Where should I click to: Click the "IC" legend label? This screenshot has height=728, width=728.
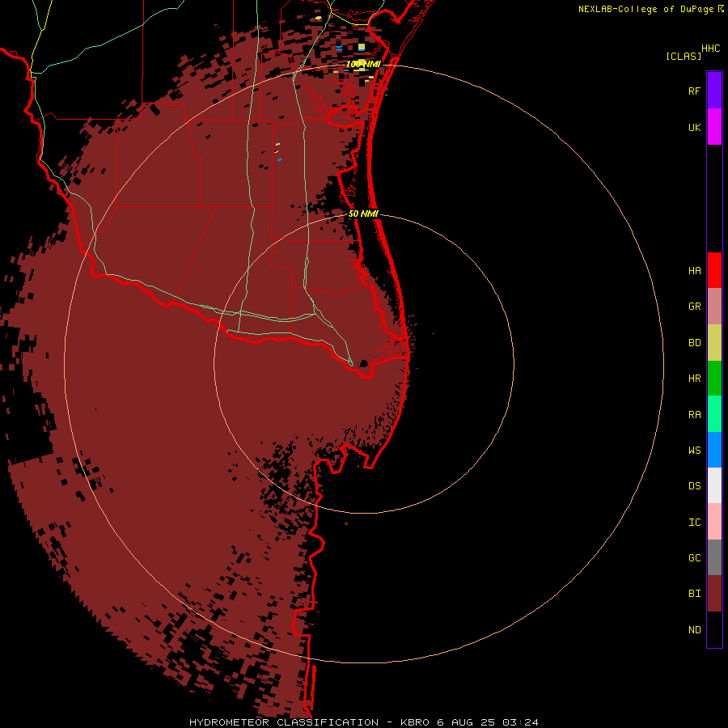click(695, 523)
